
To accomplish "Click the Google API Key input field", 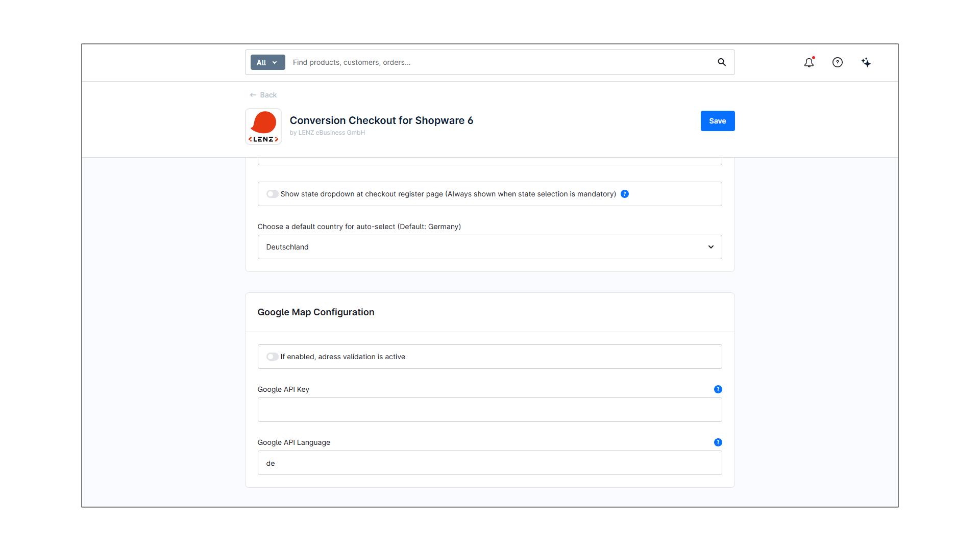I will 489,410.
